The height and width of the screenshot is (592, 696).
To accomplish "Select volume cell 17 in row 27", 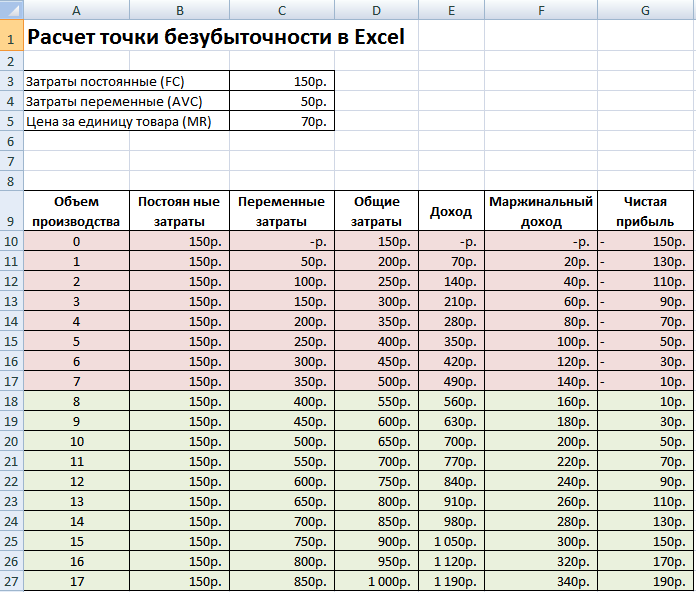I will tap(76, 581).
